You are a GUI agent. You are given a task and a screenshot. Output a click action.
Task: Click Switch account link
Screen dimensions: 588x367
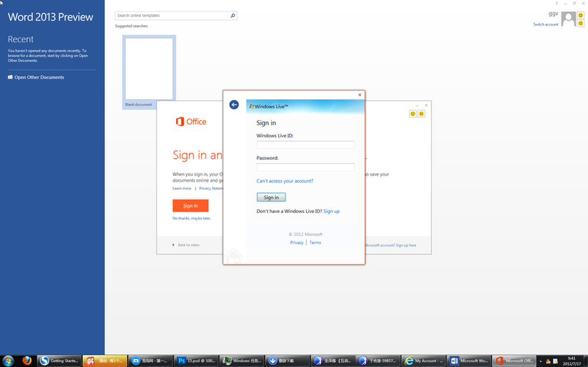tap(546, 24)
